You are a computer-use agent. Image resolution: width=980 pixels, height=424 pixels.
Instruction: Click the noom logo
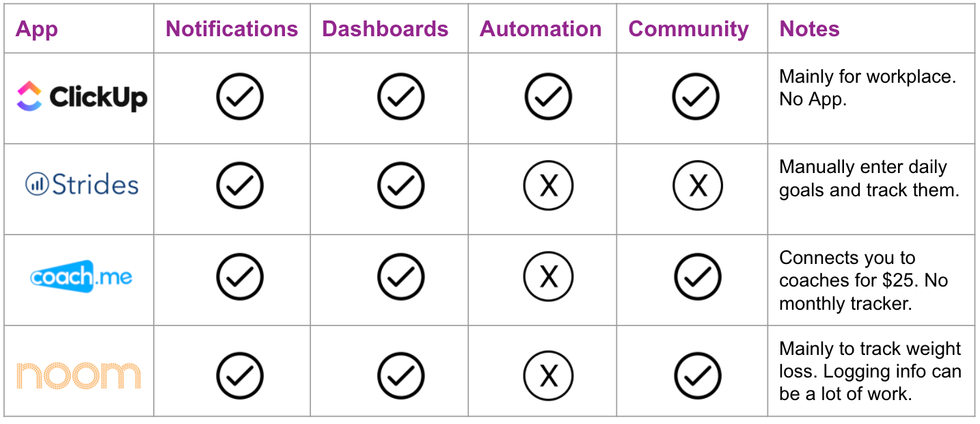point(79,375)
